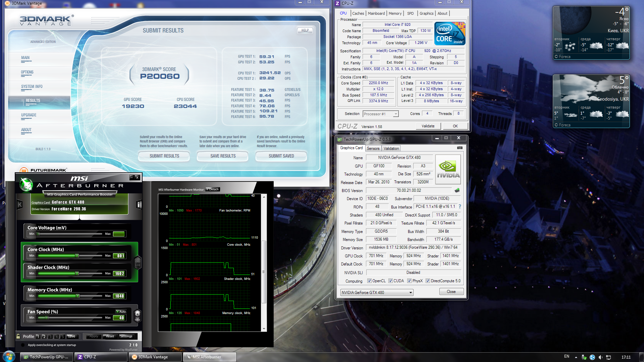644x362 pixels.
Task: Toggle the Auto fan speed button
Action: pos(121,311)
